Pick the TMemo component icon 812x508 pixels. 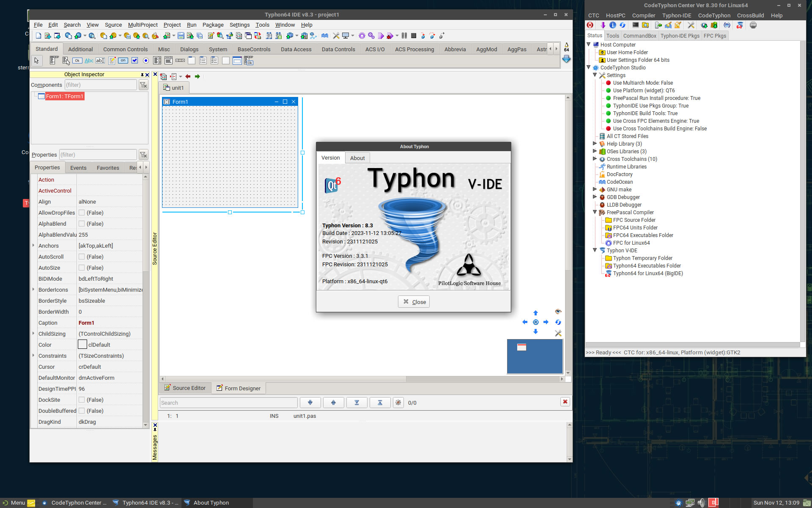click(112, 61)
